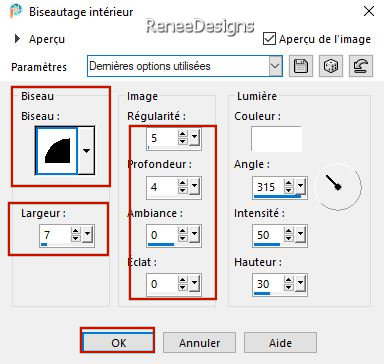Click the PaintShop Pro icon in title bar
Viewport: 384px width, 364px height.
click(x=16, y=11)
